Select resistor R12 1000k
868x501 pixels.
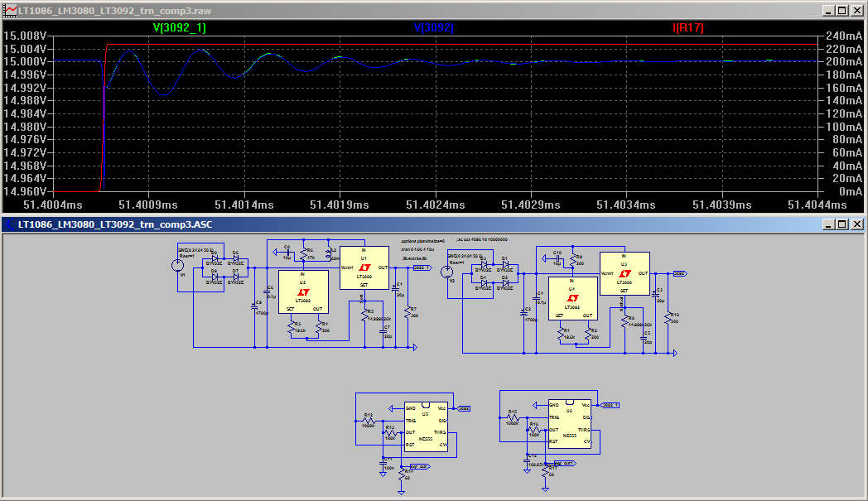pos(369,422)
